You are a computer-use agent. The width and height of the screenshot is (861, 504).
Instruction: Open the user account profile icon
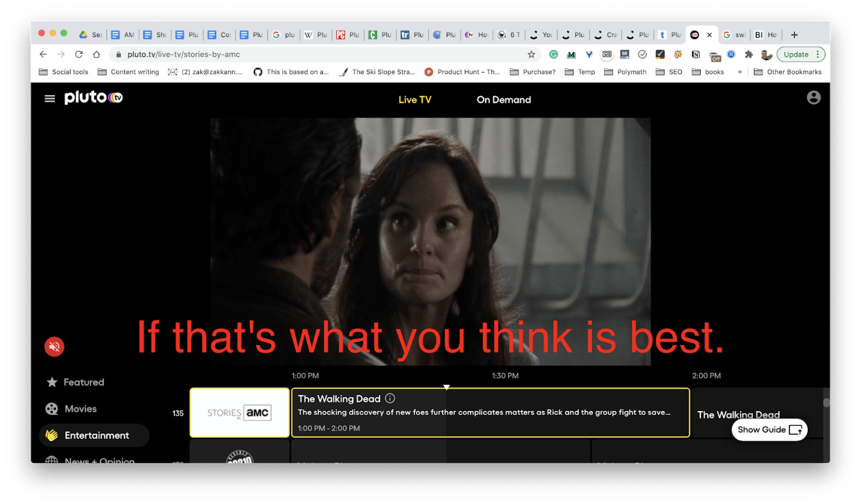(813, 97)
